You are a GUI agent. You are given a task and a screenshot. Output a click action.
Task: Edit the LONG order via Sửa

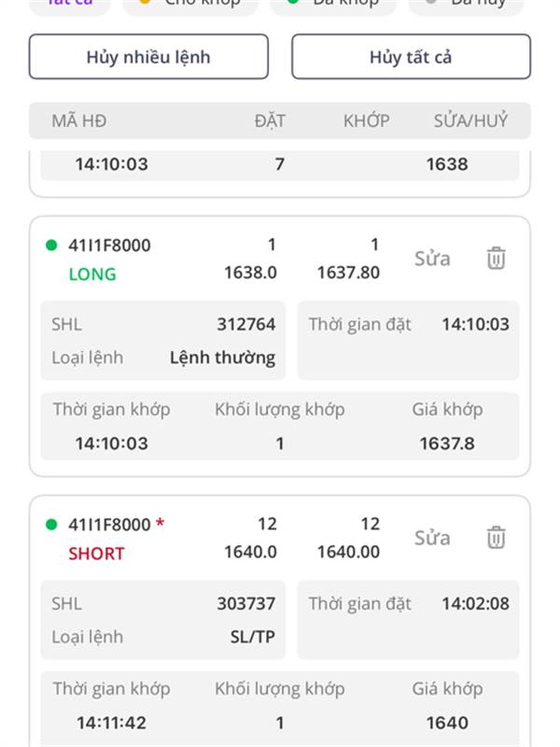point(432,259)
